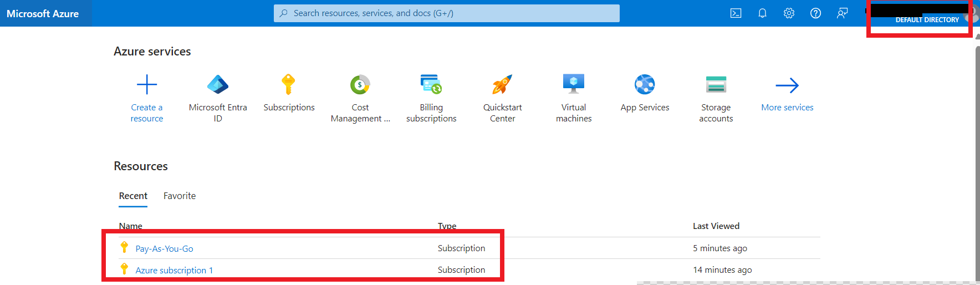
Task: Click the search magnifier icon
Action: click(x=284, y=13)
